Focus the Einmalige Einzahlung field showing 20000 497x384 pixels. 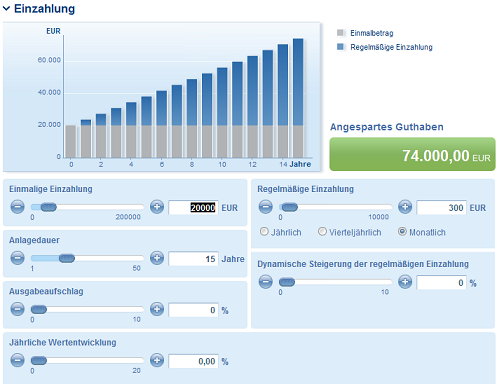193,207
